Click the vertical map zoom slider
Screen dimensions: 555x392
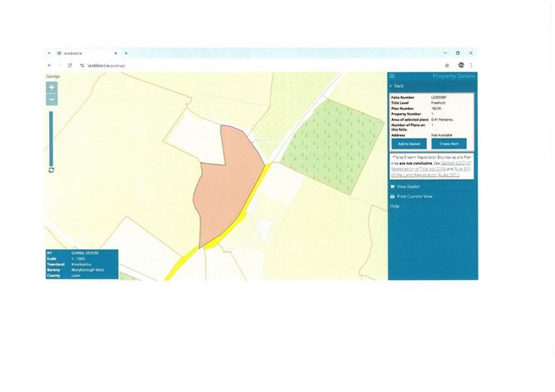tap(52, 137)
